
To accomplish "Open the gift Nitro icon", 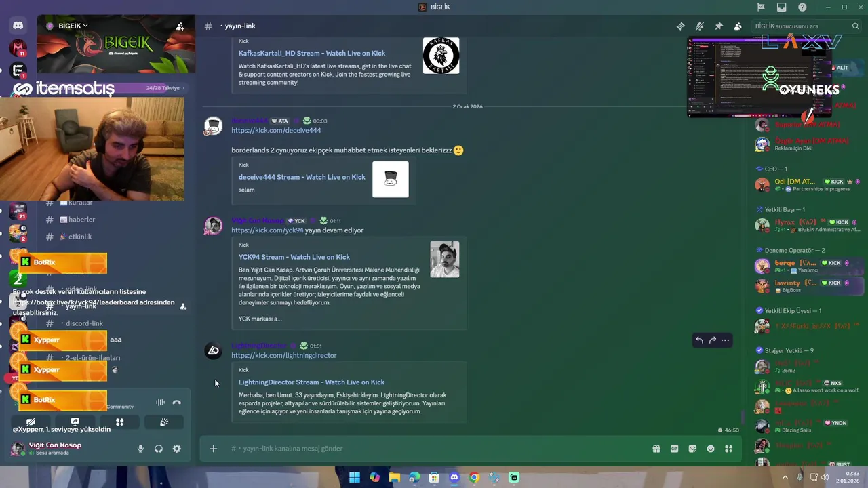I will coord(656,449).
